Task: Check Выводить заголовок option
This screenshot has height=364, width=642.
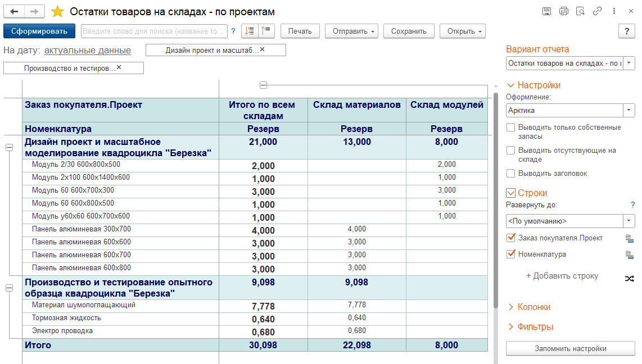Action: [x=510, y=174]
